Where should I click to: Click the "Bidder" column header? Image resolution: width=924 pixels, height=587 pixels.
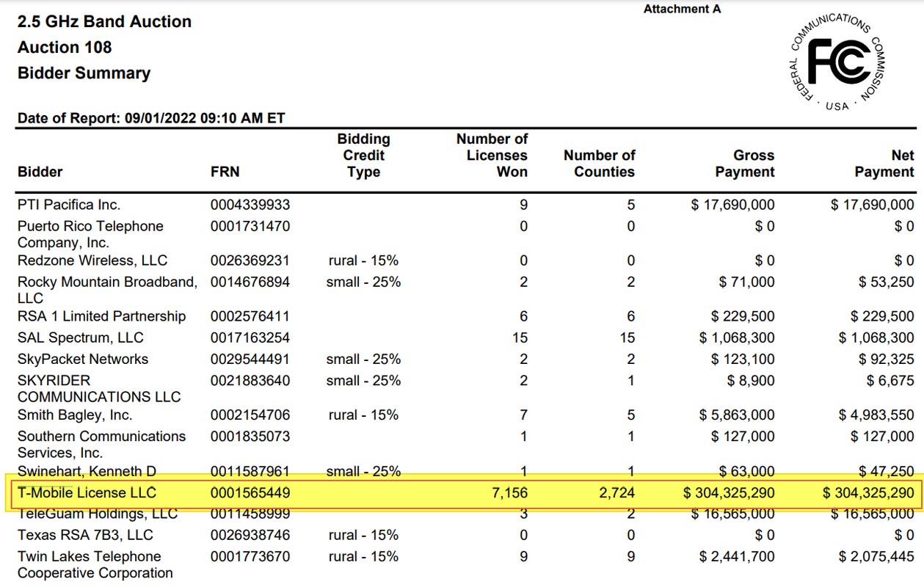(x=40, y=172)
